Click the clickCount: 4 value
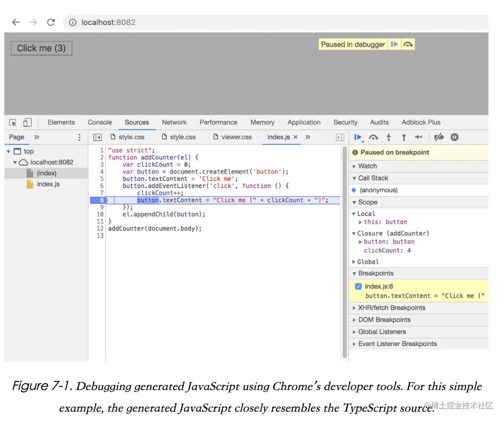Viewport: 504px width, 421px height. tap(409, 250)
